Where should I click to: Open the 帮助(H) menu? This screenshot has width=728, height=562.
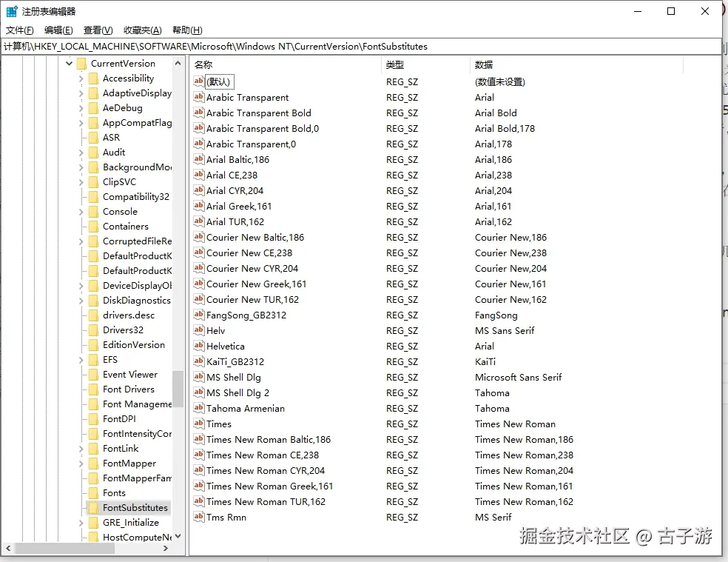click(187, 30)
